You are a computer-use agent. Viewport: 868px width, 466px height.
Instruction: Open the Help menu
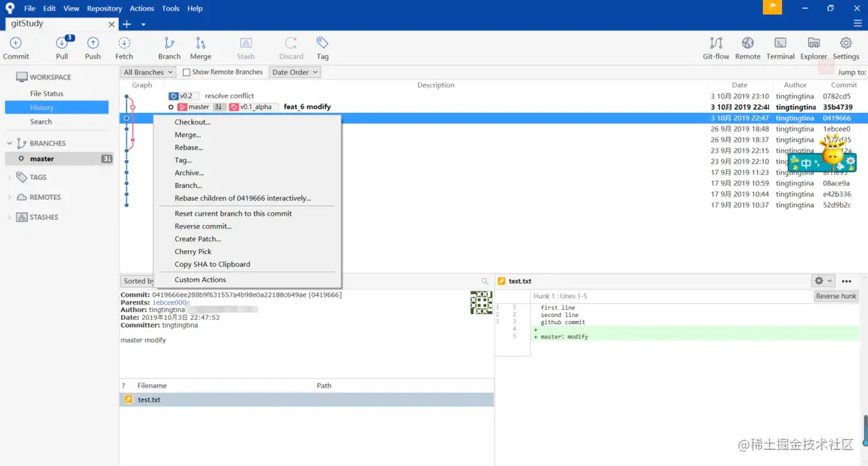coord(195,9)
